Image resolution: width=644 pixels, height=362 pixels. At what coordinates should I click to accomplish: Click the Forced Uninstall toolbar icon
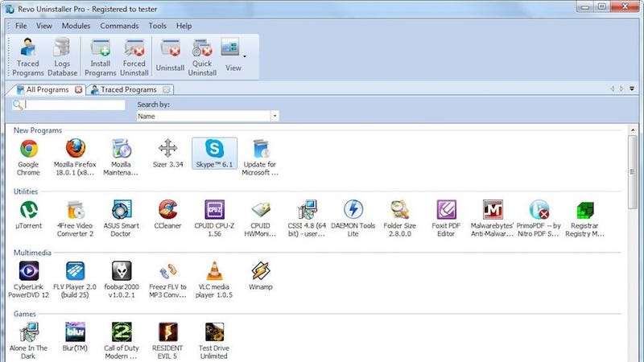pos(134,56)
